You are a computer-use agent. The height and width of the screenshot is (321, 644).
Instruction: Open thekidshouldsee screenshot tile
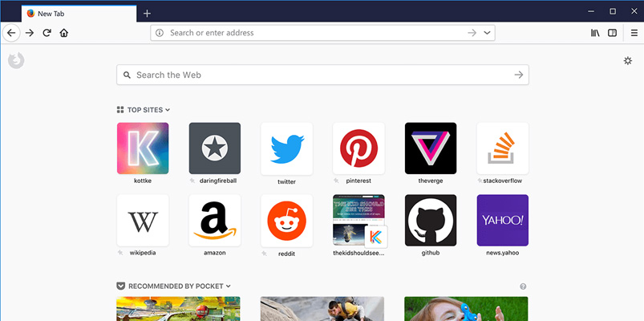358,221
